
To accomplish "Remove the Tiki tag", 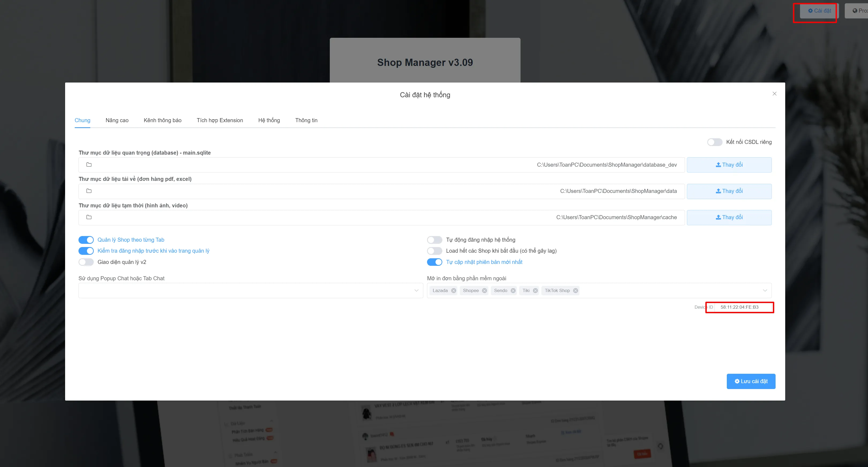I will point(535,290).
